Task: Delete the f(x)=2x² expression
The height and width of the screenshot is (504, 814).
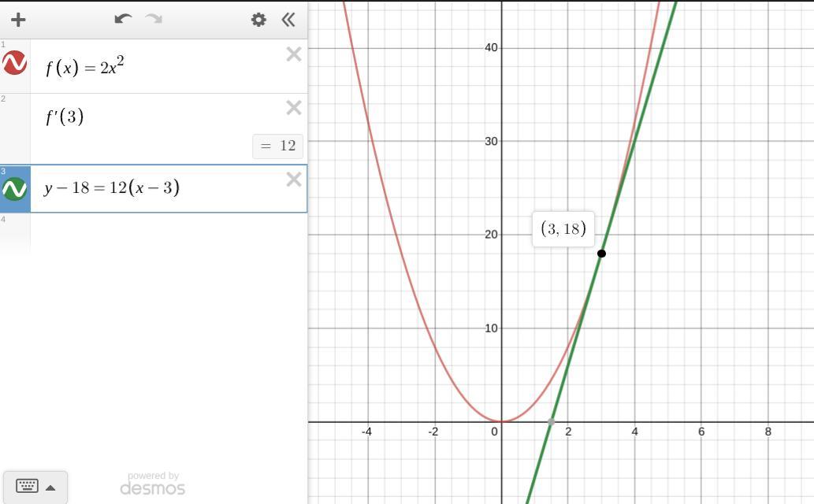Action: (x=294, y=54)
